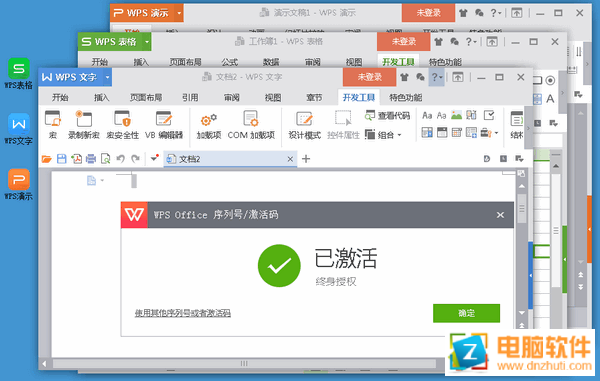This screenshot has height=381, width=600.
Task: Click the print icon in quick toolbar
Action: (91, 159)
